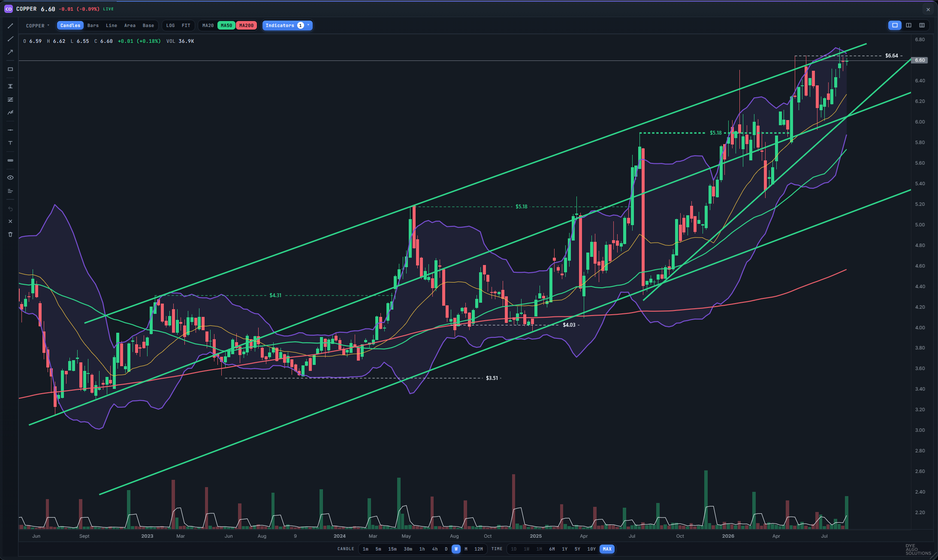The width and height of the screenshot is (938, 560).
Task: Select the ray line tool
Action: (10, 39)
